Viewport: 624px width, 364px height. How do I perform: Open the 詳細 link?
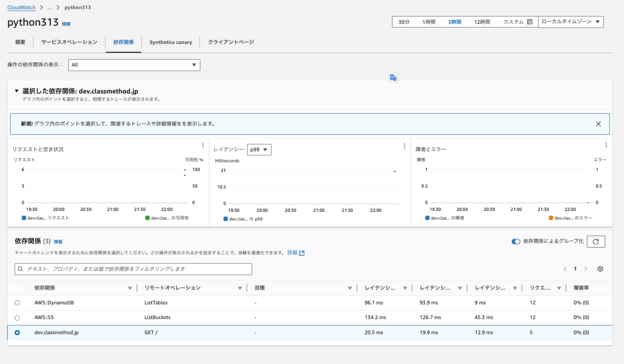point(292,253)
